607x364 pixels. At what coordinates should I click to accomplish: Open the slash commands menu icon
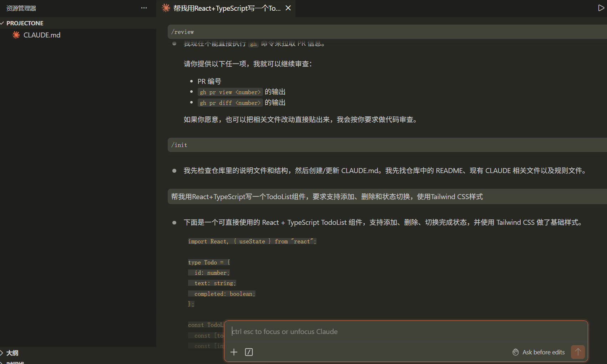point(249,352)
